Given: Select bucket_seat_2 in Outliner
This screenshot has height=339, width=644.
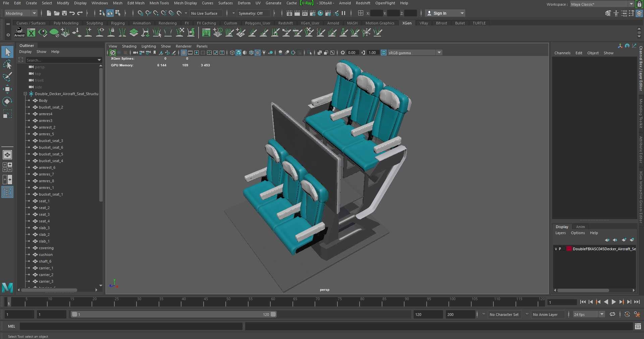Looking at the screenshot, I should tap(51, 107).
